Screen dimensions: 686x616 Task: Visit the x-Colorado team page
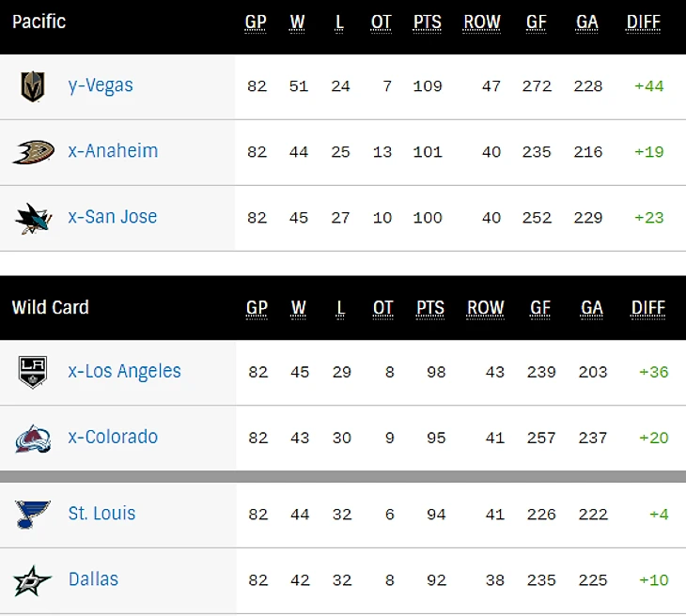[113, 437]
